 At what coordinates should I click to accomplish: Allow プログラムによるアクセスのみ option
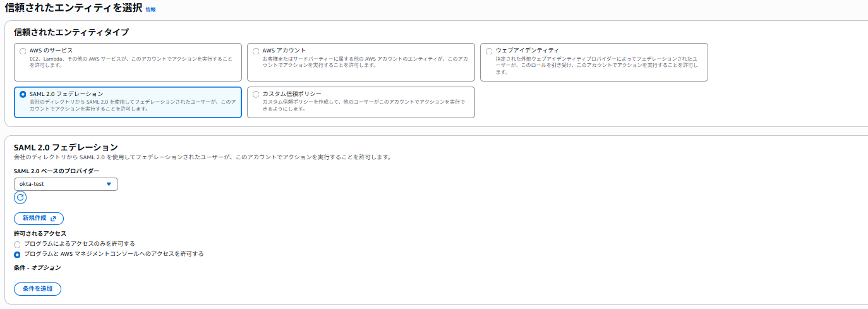coord(17,244)
